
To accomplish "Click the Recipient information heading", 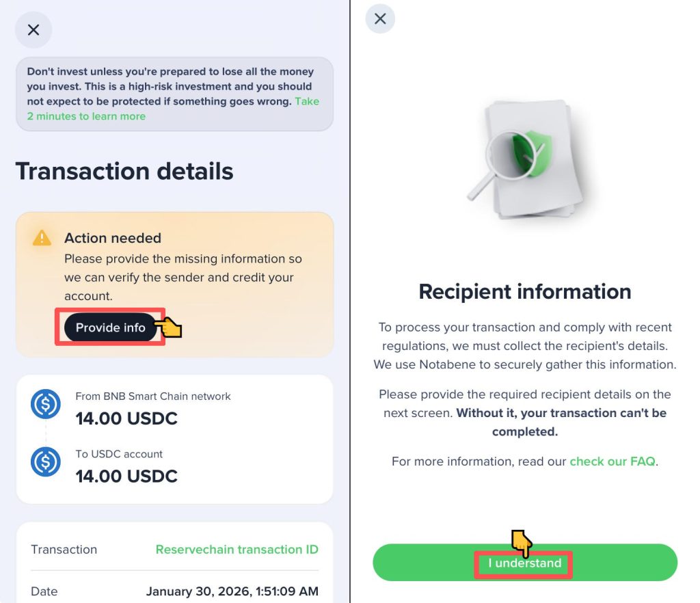I will coord(524,292).
